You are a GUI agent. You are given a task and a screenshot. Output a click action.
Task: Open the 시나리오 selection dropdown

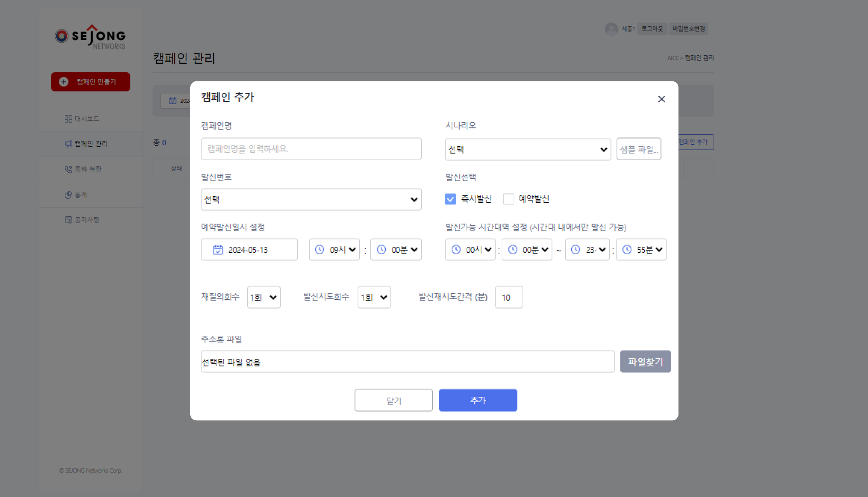(x=527, y=149)
